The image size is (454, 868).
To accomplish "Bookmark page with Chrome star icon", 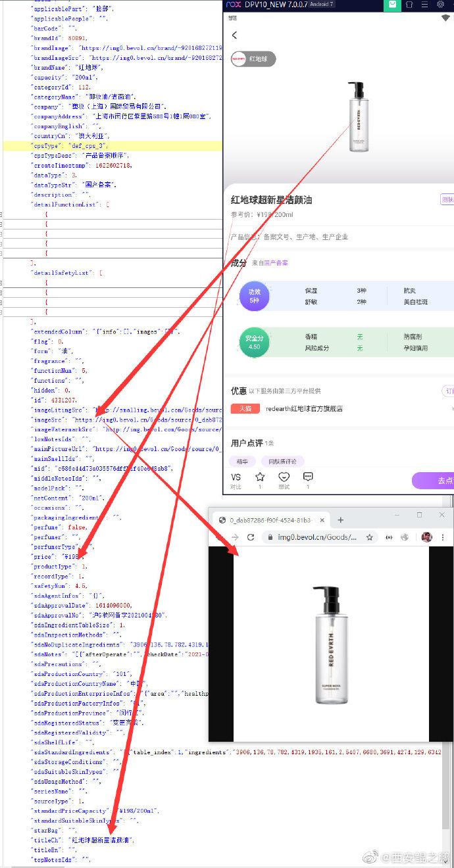I will click(370, 537).
